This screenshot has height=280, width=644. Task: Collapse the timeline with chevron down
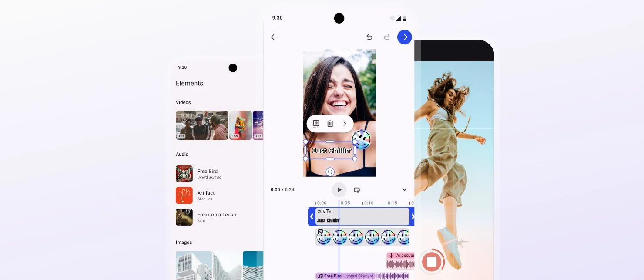[x=405, y=190]
